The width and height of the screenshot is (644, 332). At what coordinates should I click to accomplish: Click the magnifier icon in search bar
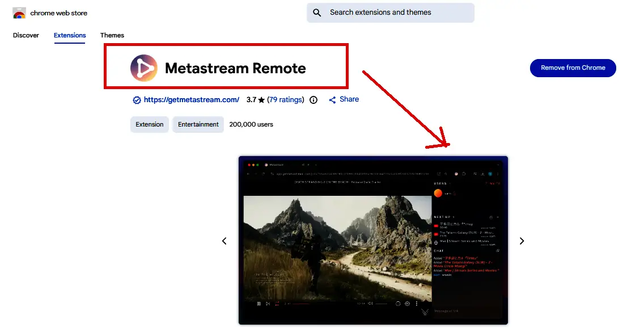point(317,12)
